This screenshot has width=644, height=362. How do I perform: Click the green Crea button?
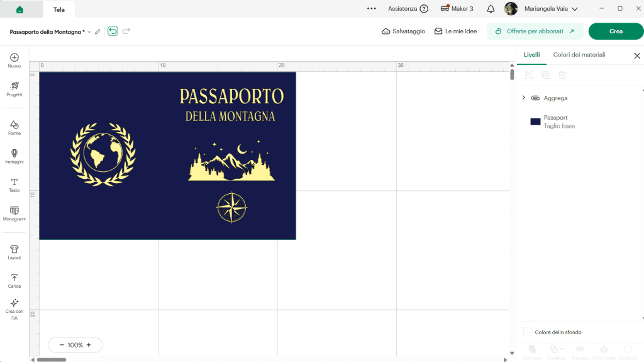(616, 31)
